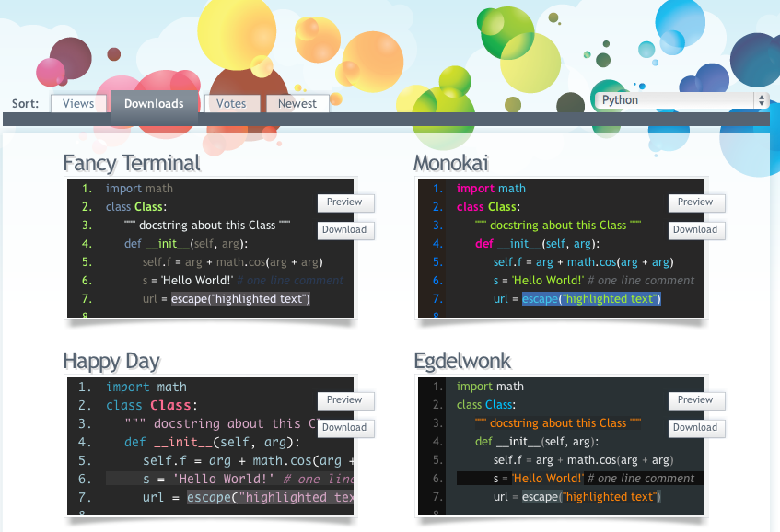Screen dimensions: 780x532
Task: Open the Monokai theme title
Action: [451, 163]
